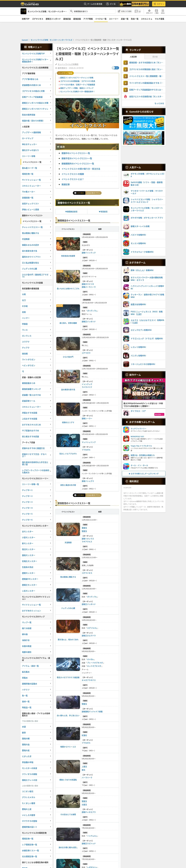Jump to ▼期間限定配信 section

click(71, 212)
